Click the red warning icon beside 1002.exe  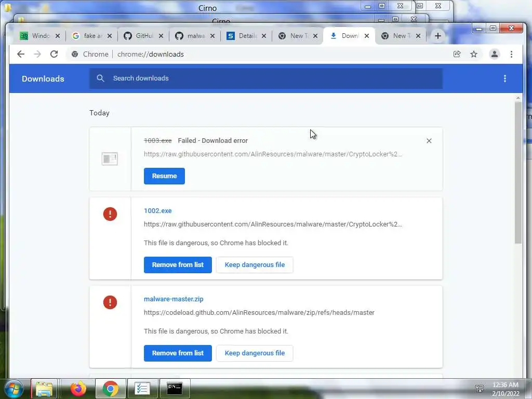coord(110,214)
